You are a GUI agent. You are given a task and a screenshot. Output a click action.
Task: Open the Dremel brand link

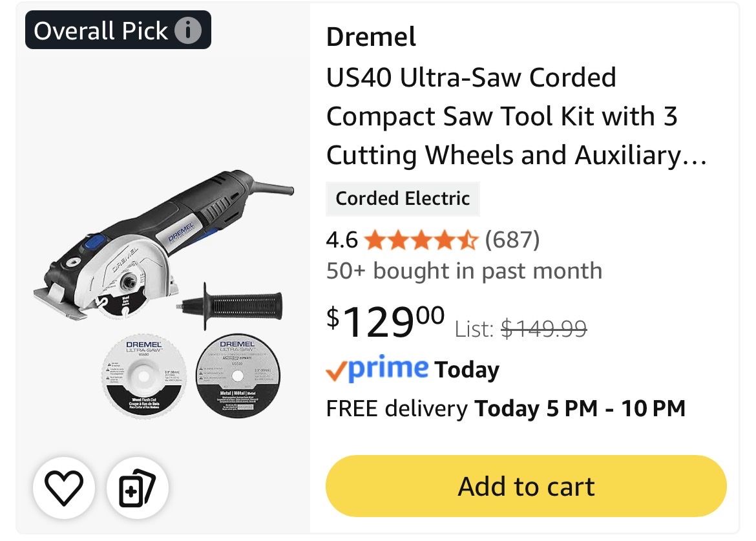click(371, 37)
